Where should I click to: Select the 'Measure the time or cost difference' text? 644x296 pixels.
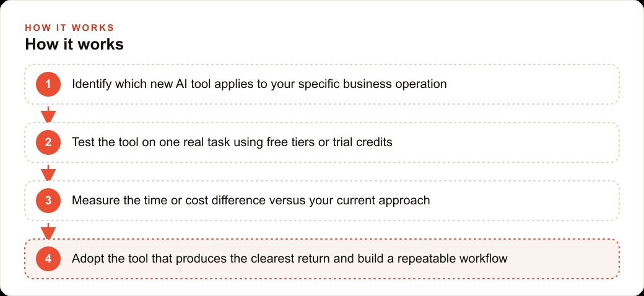tap(251, 201)
